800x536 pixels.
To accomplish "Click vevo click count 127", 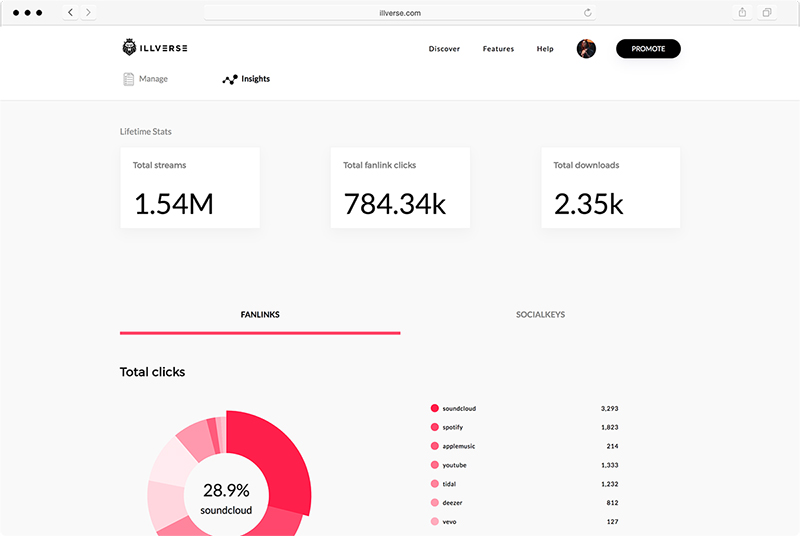I will [x=612, y=522].
